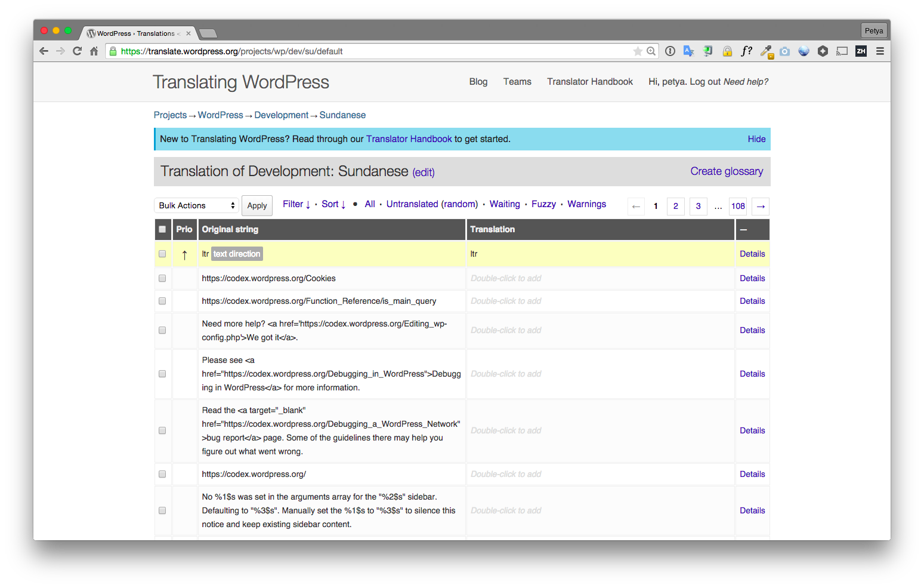Switch to the Teams menu item
The image size is (924, 588).
click(x=517, y=81)
